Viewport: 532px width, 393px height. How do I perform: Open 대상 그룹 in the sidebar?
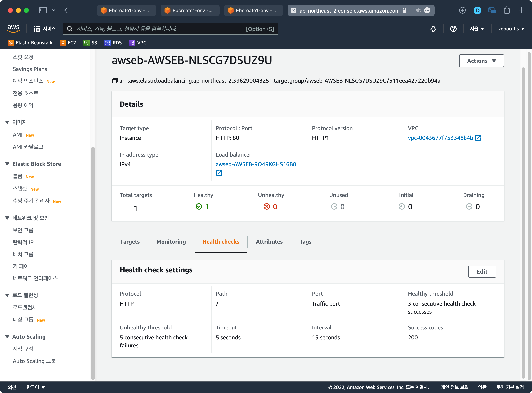[23, 319]
